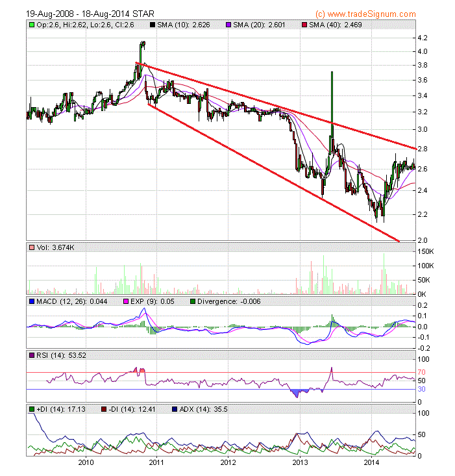
Task: Click the '-DI (14): 12.41' label
Action: pyautogui.click(x=132, y=409)
